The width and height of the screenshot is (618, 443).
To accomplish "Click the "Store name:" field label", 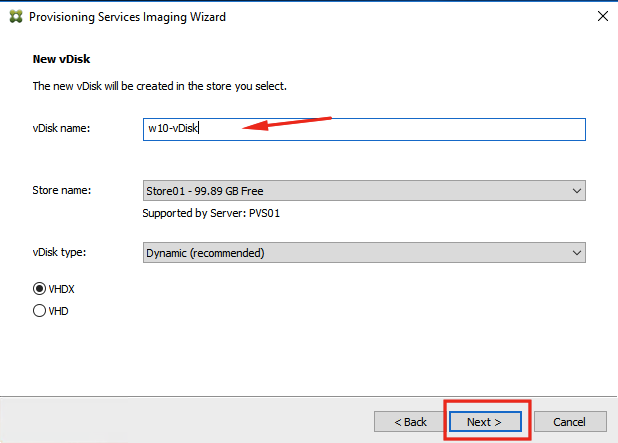I will pyautogui.click(x=61, y=190).
